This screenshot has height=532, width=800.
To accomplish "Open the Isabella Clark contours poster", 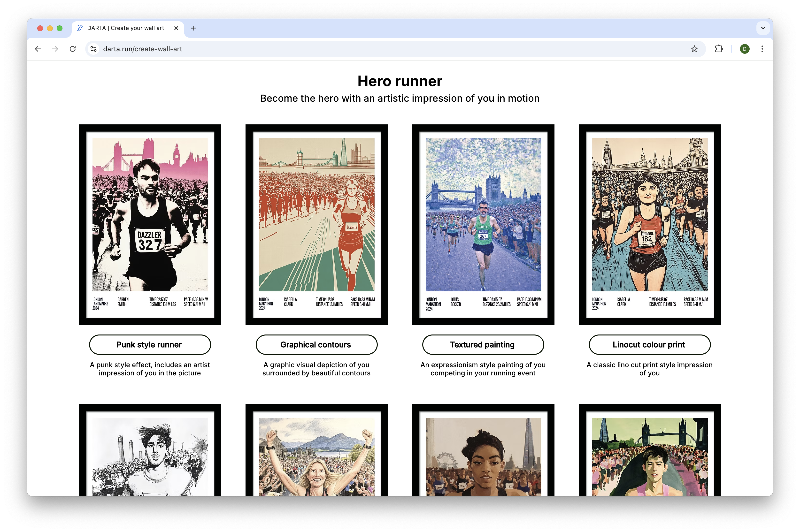I will [x=316, y=224].
